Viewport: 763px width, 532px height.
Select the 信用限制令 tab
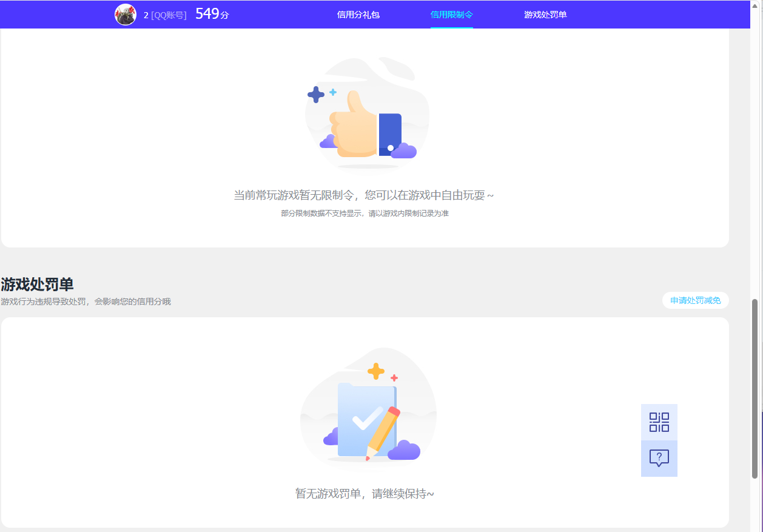coord(452,15)
